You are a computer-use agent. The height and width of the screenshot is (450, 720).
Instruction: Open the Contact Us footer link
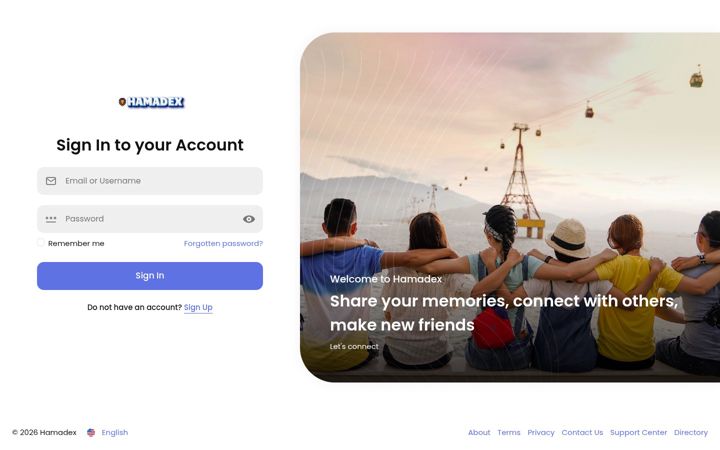click(x=582, y=433)
